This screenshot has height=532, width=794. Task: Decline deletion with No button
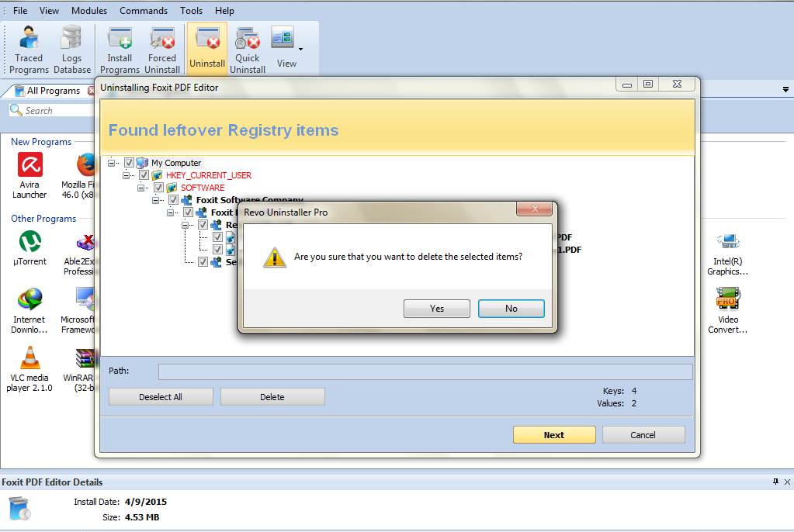tap(511, 309)
